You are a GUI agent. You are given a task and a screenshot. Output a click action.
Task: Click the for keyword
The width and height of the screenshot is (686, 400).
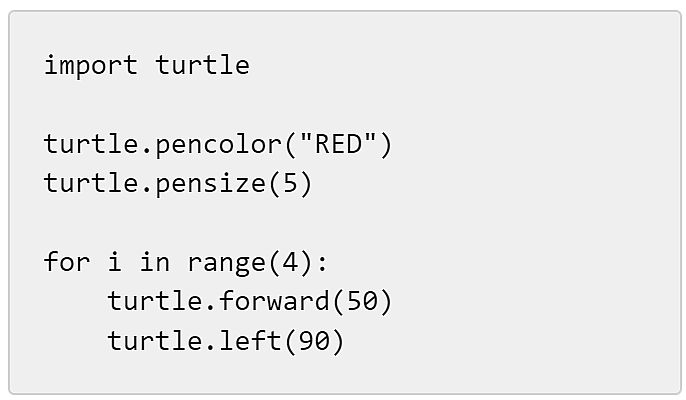67,261
